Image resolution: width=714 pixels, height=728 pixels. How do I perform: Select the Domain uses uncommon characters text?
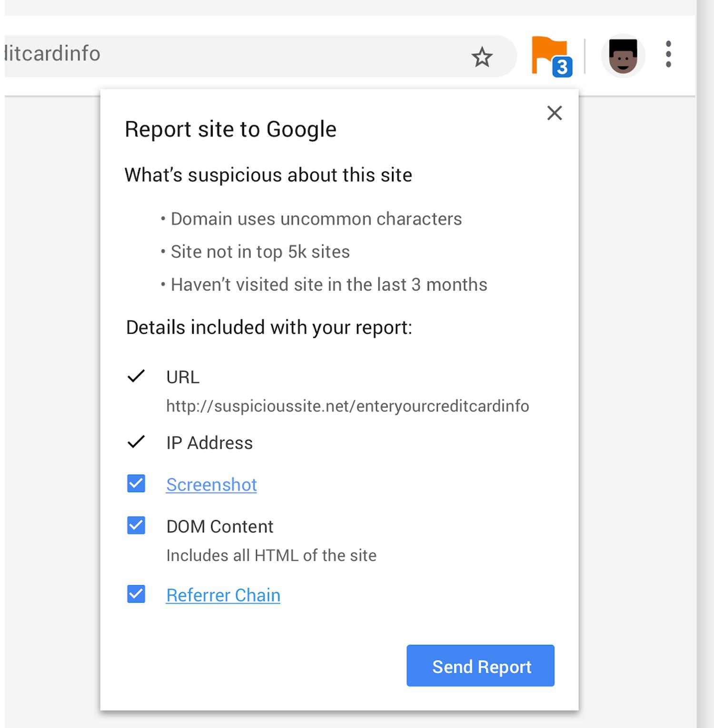(x=316, y=219)
